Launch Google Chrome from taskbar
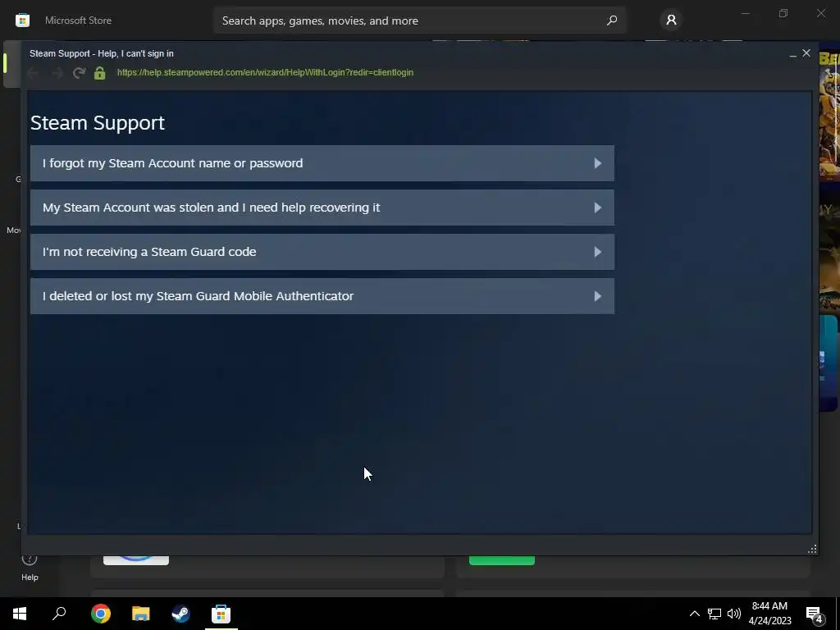 pos(101,614)
